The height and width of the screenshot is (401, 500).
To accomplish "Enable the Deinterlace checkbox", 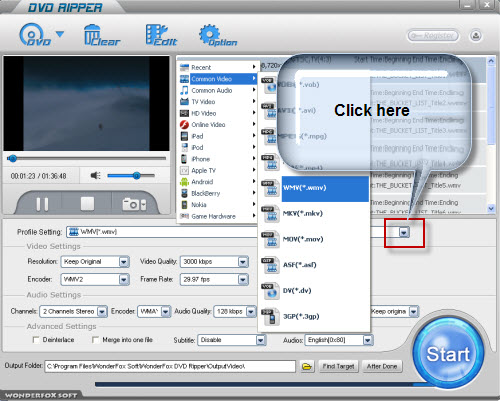I will (x=36, y=340).
